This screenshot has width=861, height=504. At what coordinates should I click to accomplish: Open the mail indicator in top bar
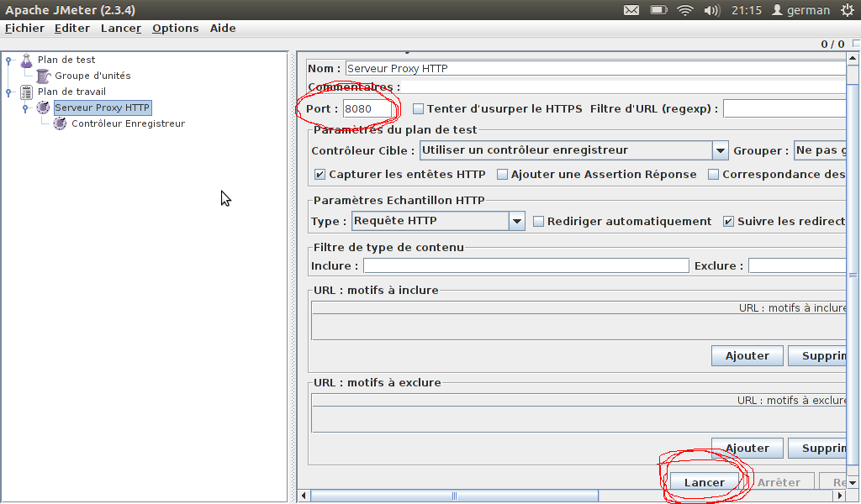631,10
